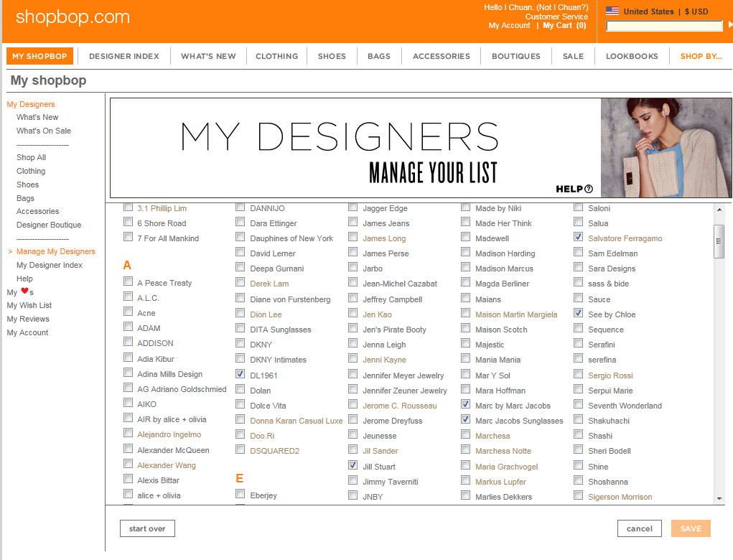
Task: Open Designer Boutique in sidebar
Action: point(49,225)
